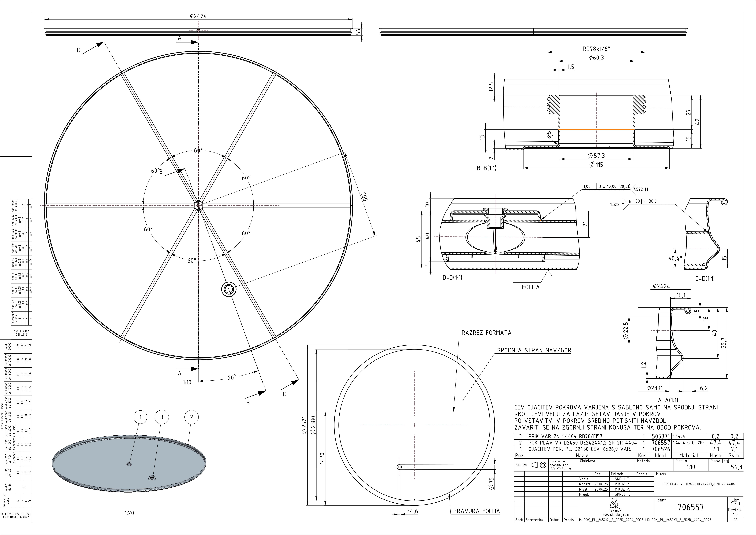Select the Φ60,3 diameter dimension

click(x=597, y=58)
